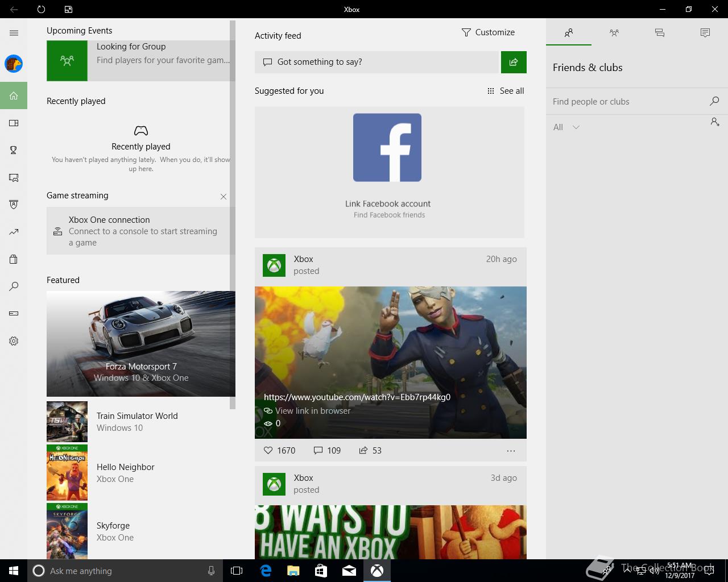Click the Cortana Ask me anything box
This screenshot has height=582, width=728.
[124, 571]
